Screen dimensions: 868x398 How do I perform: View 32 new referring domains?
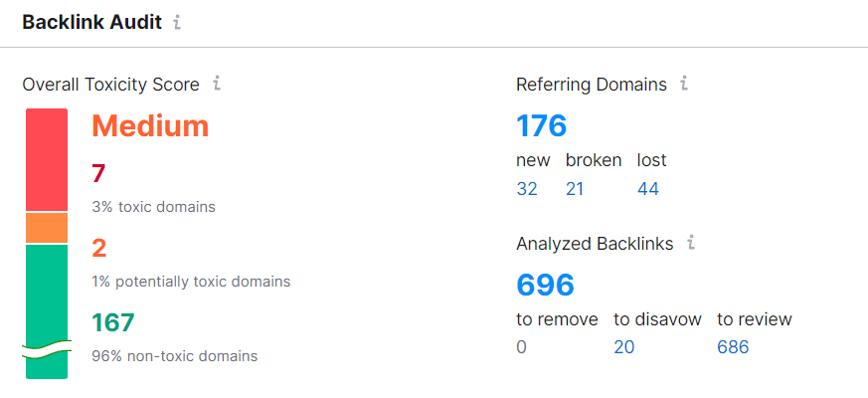(527, 189)
